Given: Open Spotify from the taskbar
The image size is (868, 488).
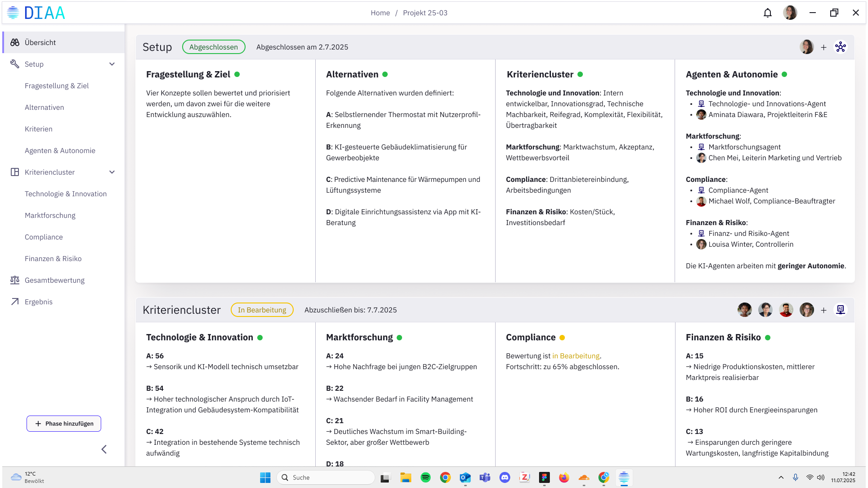Looking at the screenshot, I should (x=425, y=478).
